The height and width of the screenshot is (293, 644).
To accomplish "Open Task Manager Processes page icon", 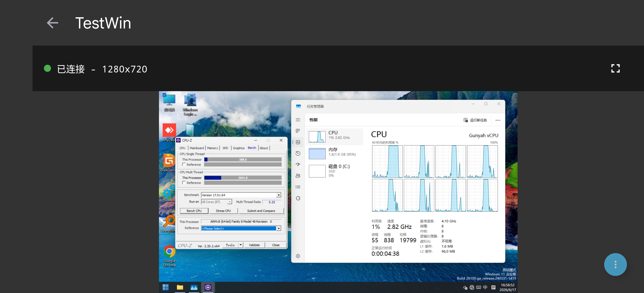I will point(298,131).
